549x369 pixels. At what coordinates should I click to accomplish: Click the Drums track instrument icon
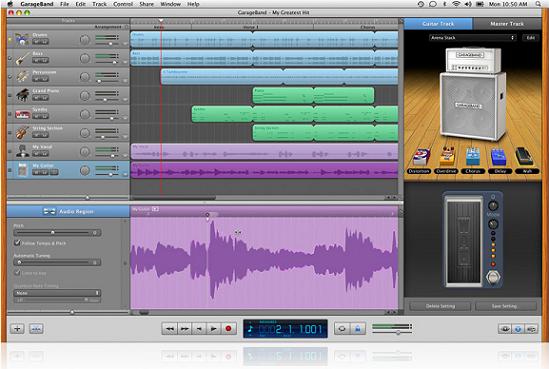coord(22,39)
